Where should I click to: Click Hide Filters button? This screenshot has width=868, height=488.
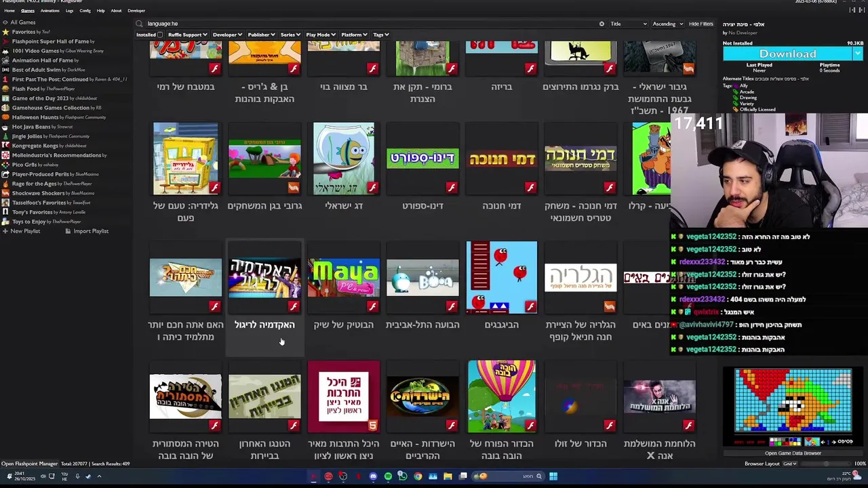click(x=701, y=24)
